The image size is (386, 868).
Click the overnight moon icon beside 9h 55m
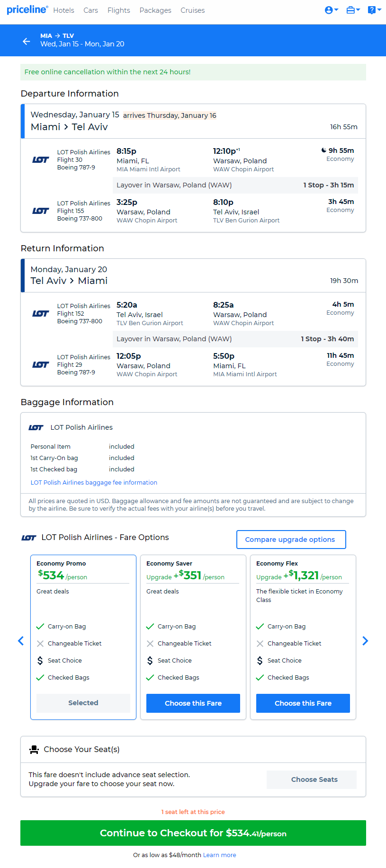(x=324, y=151)
